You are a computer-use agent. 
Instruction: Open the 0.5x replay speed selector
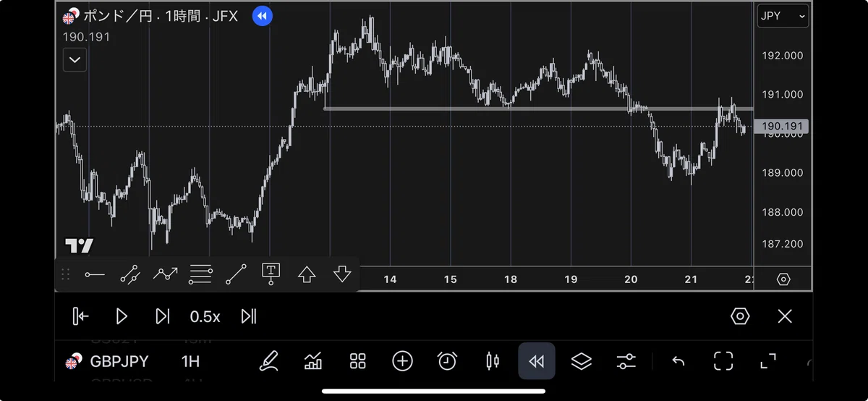pos(205,316)
